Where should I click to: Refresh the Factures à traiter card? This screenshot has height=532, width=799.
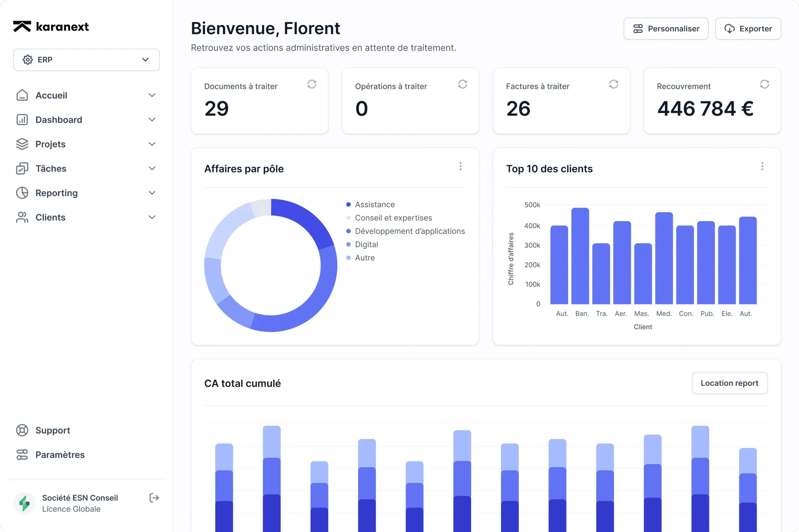[x=613, y=84]
